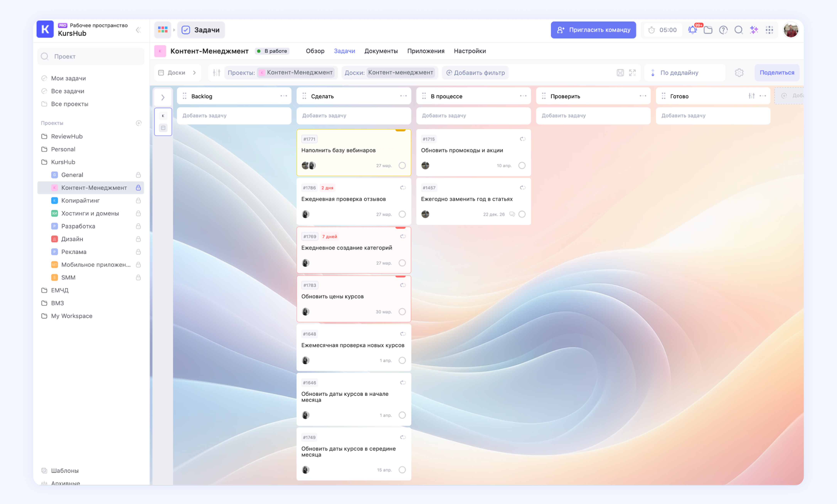Click the 'Пригласить команду' button
This screenshot has height=504, width=837.
click(593, 30)
